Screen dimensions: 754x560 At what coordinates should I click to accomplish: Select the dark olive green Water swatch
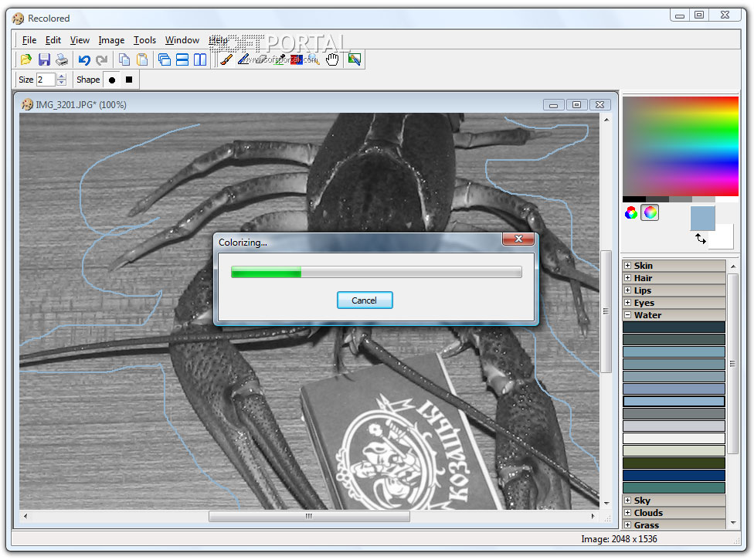(x=674, y=463)
